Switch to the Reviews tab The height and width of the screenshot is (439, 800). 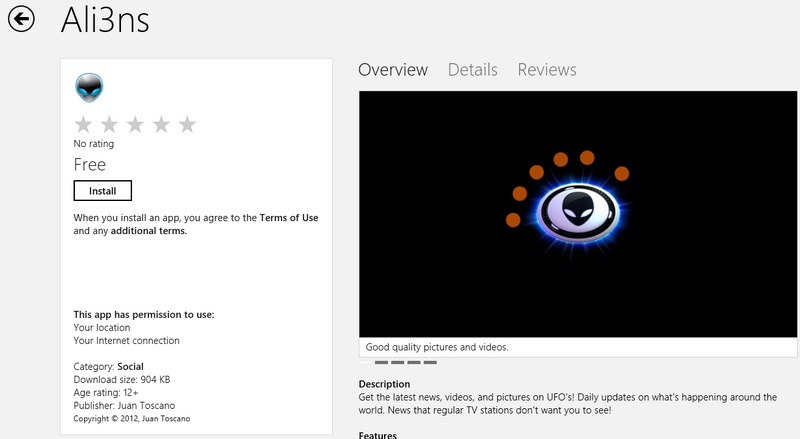[x=547, y=70]
